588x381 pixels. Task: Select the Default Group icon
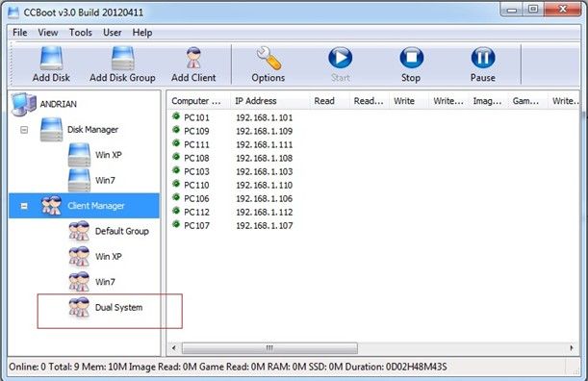(79, 231)
